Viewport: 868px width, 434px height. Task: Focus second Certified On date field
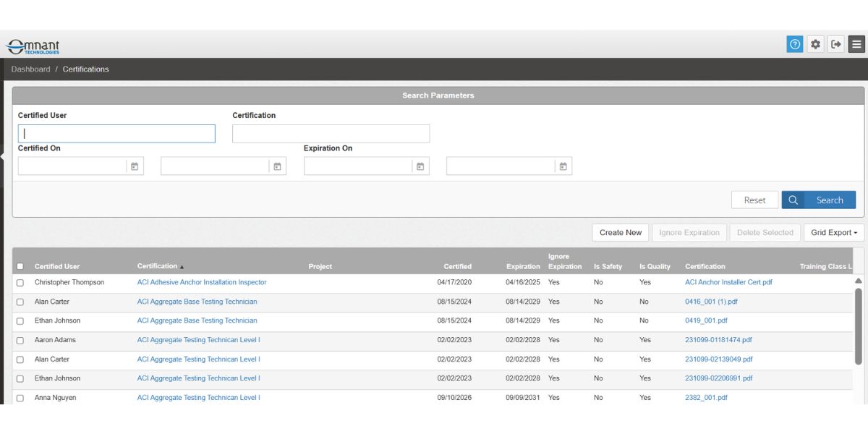coord(215,166)
